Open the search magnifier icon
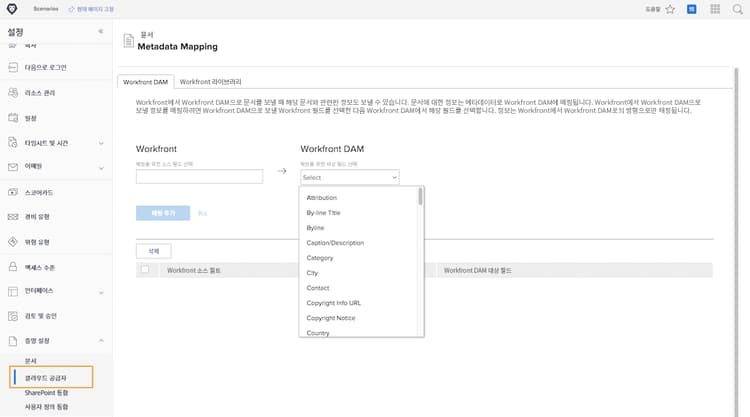750x417 pixels. click(x=738, y=9)
